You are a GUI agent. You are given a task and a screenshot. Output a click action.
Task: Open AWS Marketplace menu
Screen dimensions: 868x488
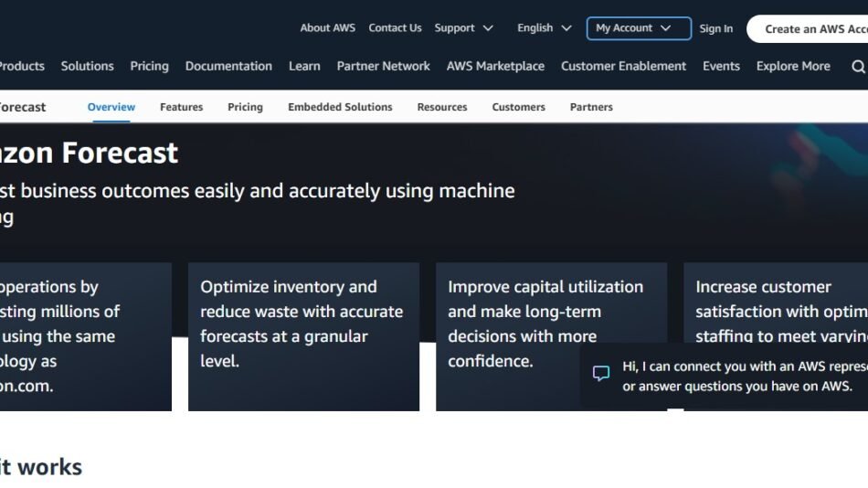(x=495, y=66)
